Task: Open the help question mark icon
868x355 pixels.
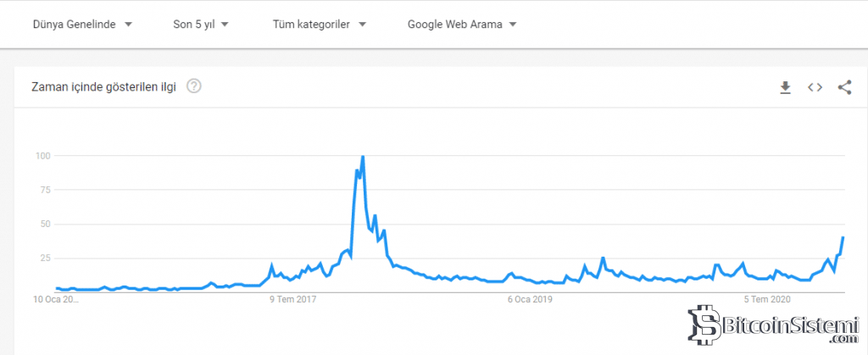Action: [x=194, y=86]
